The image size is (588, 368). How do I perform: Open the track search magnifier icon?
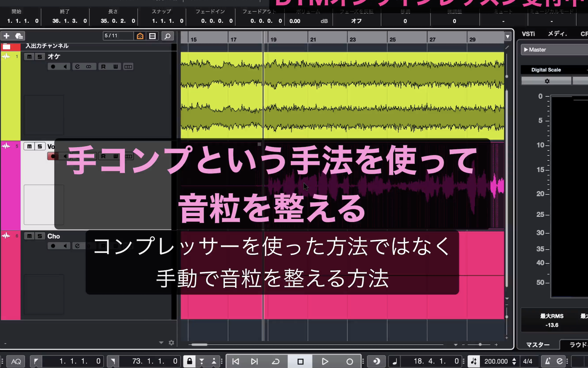[167, 36]
